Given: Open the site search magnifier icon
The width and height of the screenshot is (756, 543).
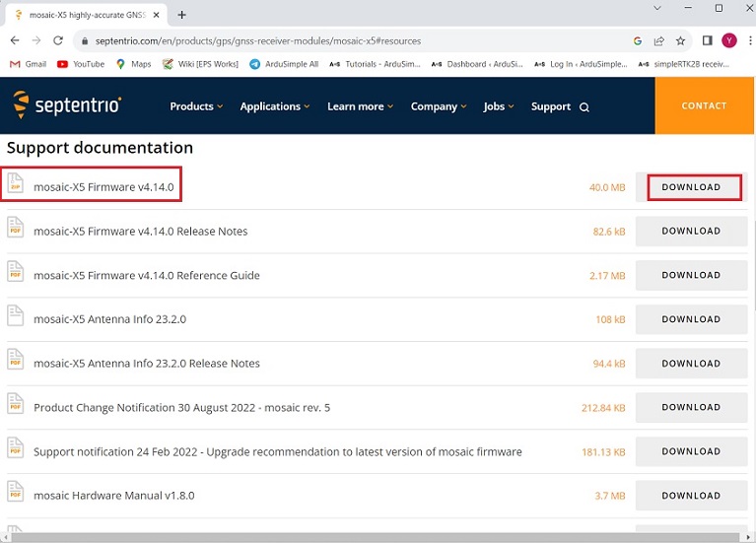Looking at the screenshot, I should (584, 107).
